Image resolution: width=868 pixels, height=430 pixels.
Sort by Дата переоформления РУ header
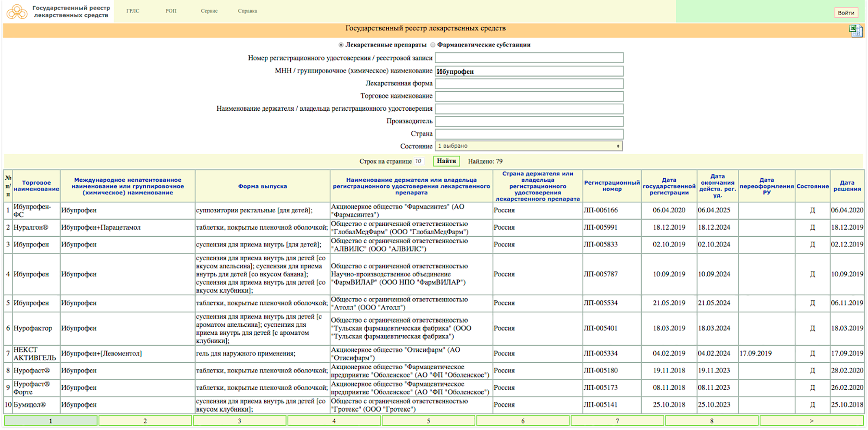pos(767,186)
